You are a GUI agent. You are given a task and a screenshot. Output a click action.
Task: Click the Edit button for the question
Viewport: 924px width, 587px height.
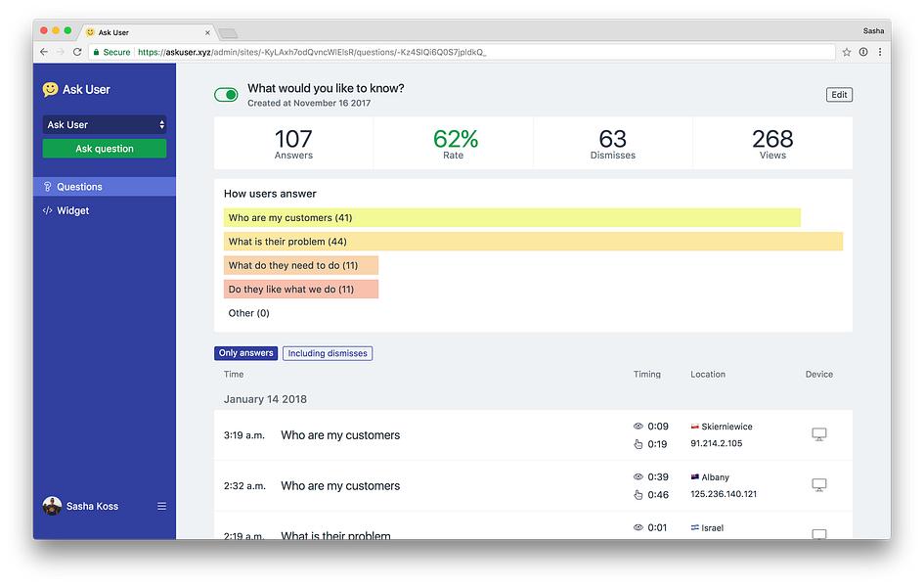[x=839, y=94]
